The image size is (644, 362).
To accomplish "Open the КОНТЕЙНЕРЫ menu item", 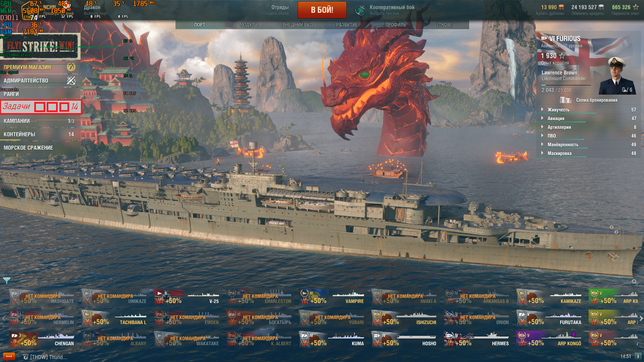I will pos(40,134).
